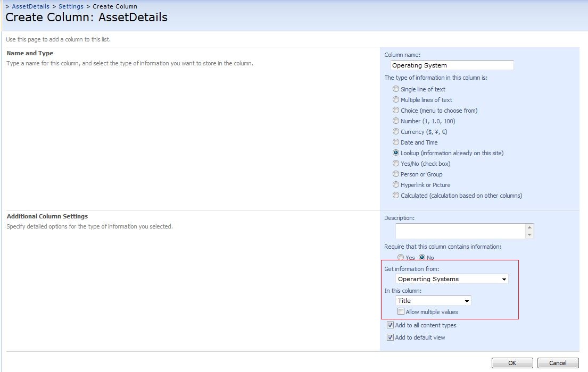Select "Yes/No (check box)" type
Image resolution: width=588 pixels, height=372 pixels.
click(x=396, y=164)
